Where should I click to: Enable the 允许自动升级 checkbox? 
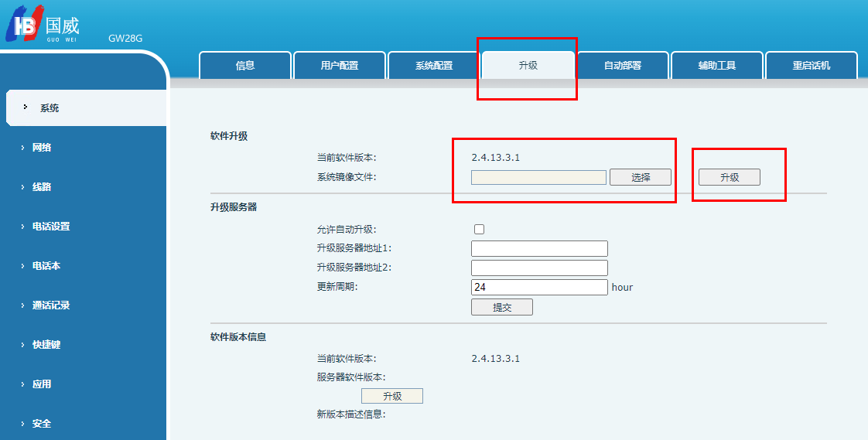click(x=480, y=229)
